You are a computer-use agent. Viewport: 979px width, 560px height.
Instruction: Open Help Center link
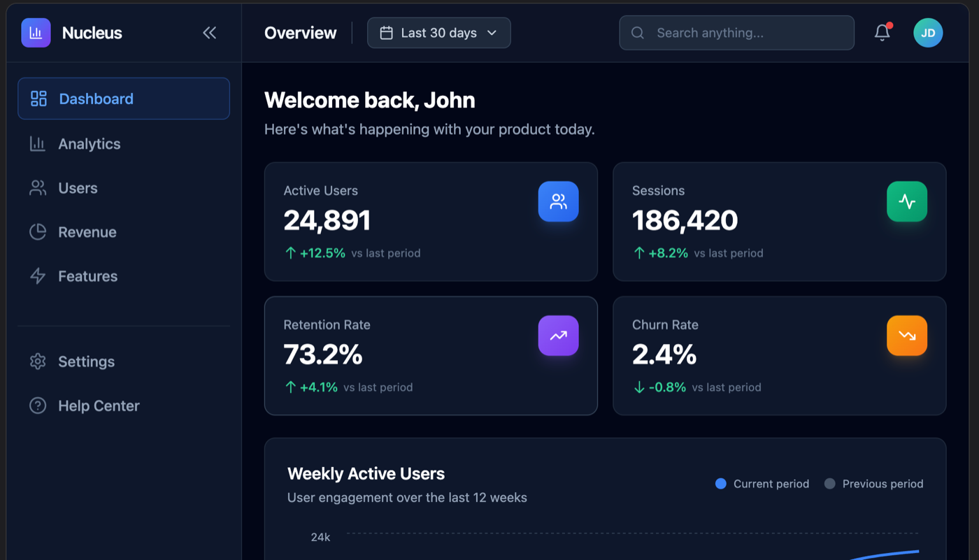(124, 405)
